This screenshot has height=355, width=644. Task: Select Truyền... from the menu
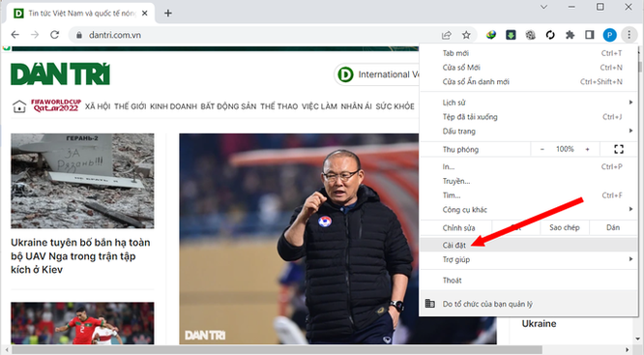coord(529,181)
